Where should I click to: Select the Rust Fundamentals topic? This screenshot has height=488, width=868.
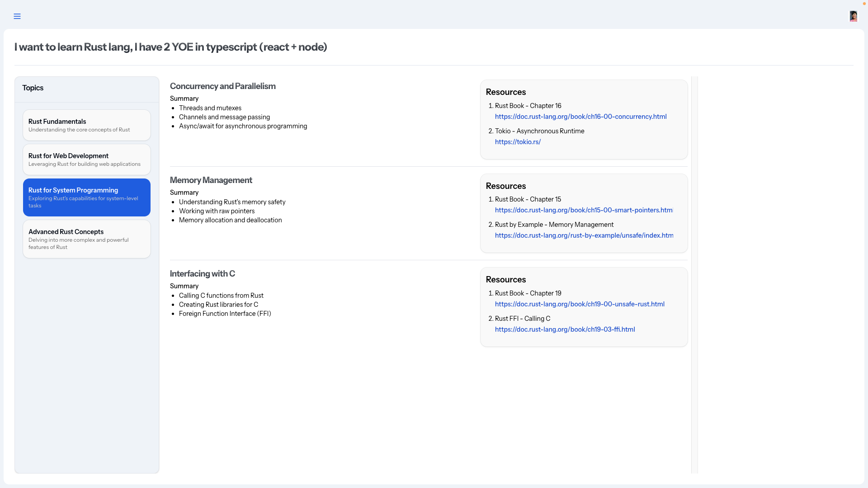tap(87, 125)
